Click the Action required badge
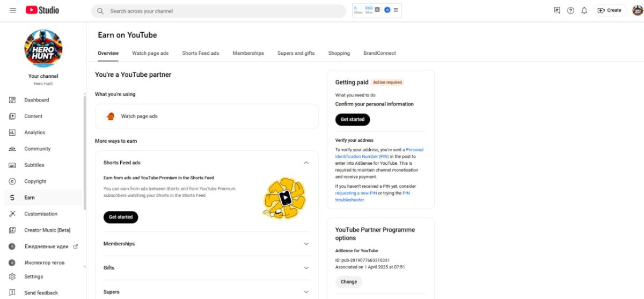644x299 pixels. click(x=387, y=82)
